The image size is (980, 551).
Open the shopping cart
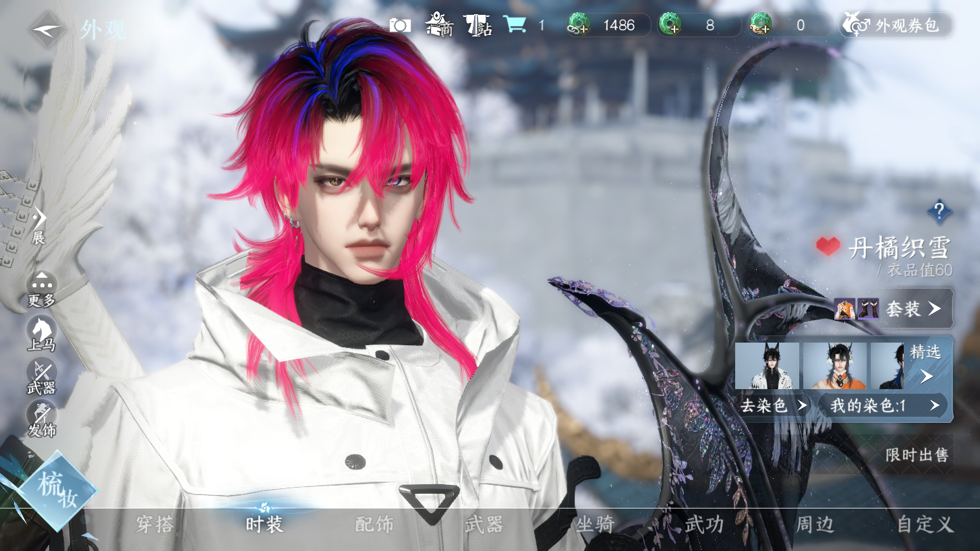515,25
